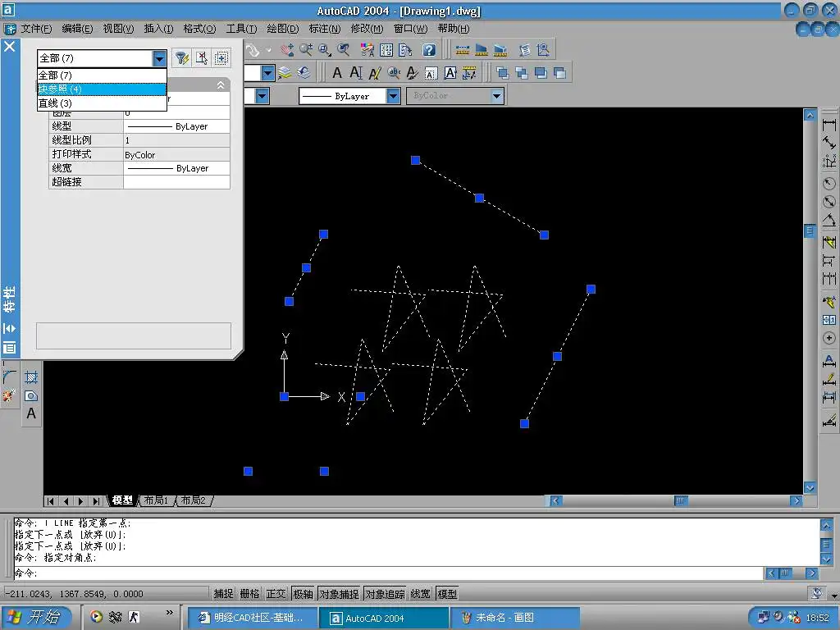Screen dimensions: 840x630
Task: Click the Center Mark dimension icon
Action: [x=829, y=338]
